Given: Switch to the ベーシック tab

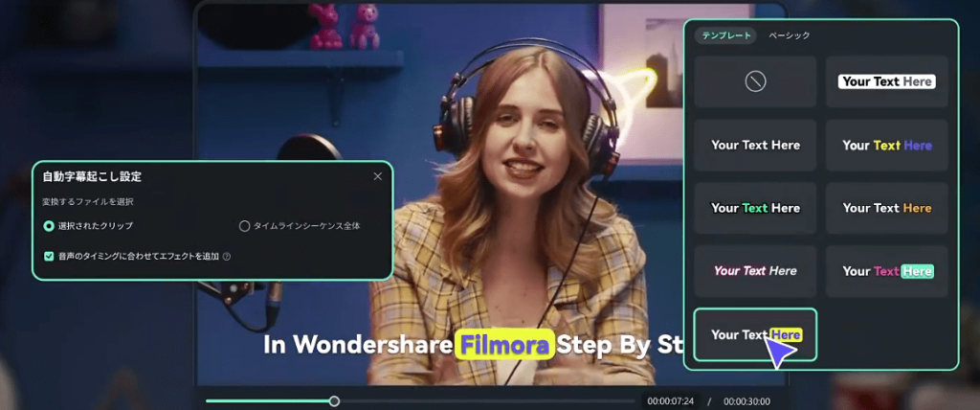Looking at the screenshot, I should point(789,35).
